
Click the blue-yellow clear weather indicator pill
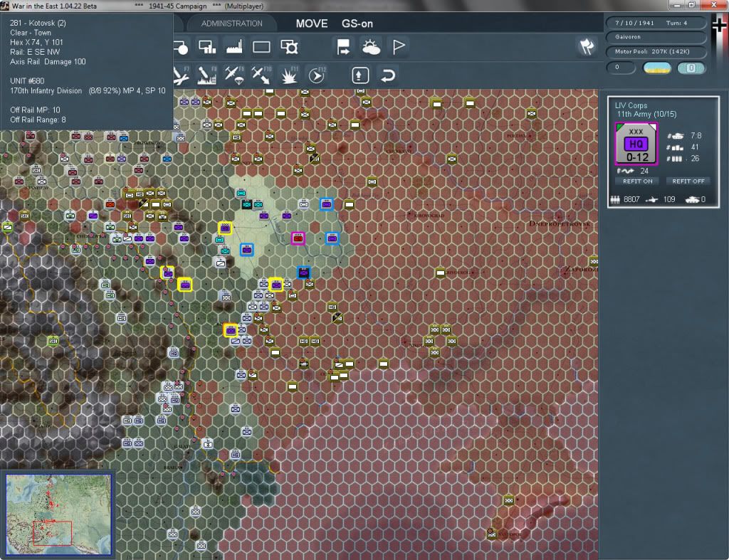point(656,68)
